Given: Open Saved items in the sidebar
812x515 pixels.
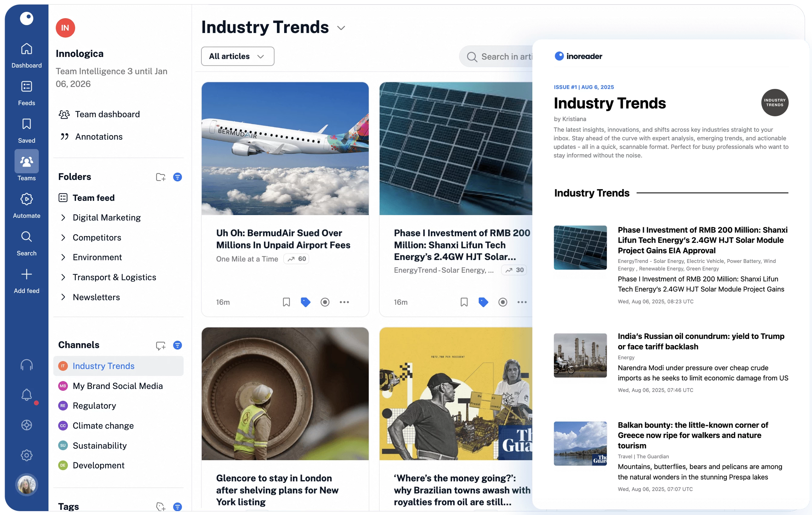Looking at the screenshot, I should [x=27, y=131].
